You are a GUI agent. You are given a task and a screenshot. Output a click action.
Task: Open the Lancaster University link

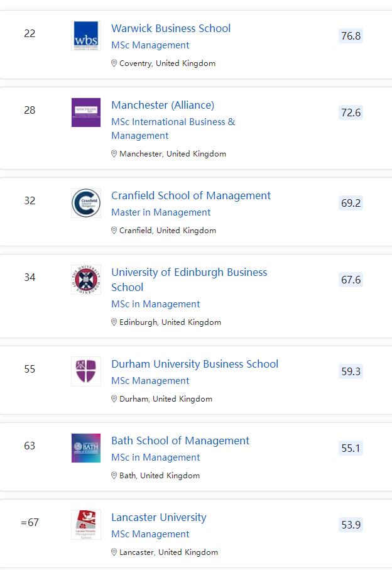click(159, 517)
